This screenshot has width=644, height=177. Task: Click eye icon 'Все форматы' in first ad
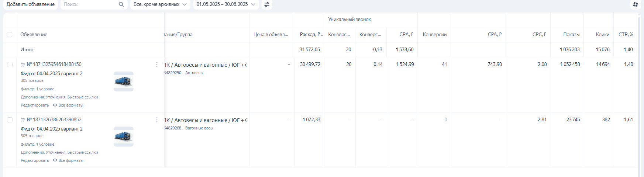tap(55, 105)
